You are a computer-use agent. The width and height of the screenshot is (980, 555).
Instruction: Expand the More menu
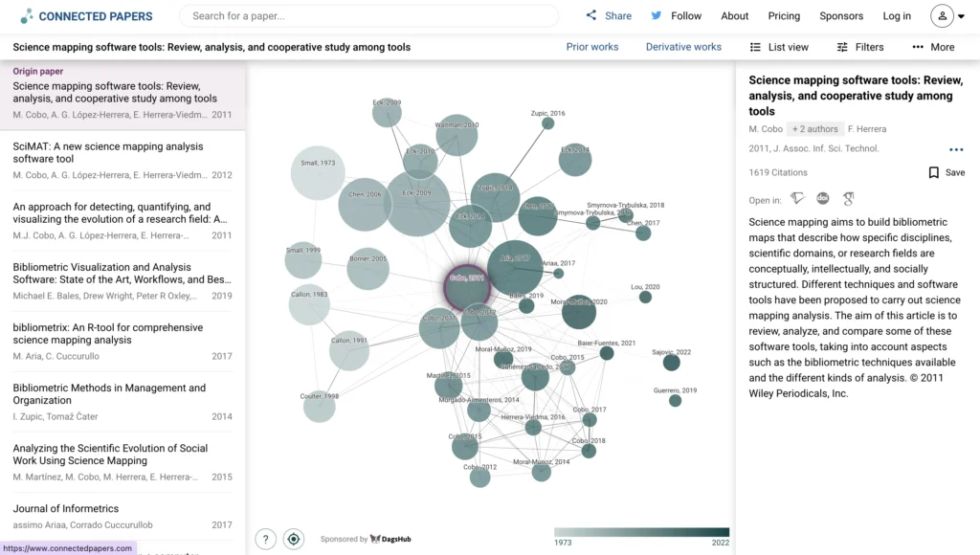tap(933, 47)
